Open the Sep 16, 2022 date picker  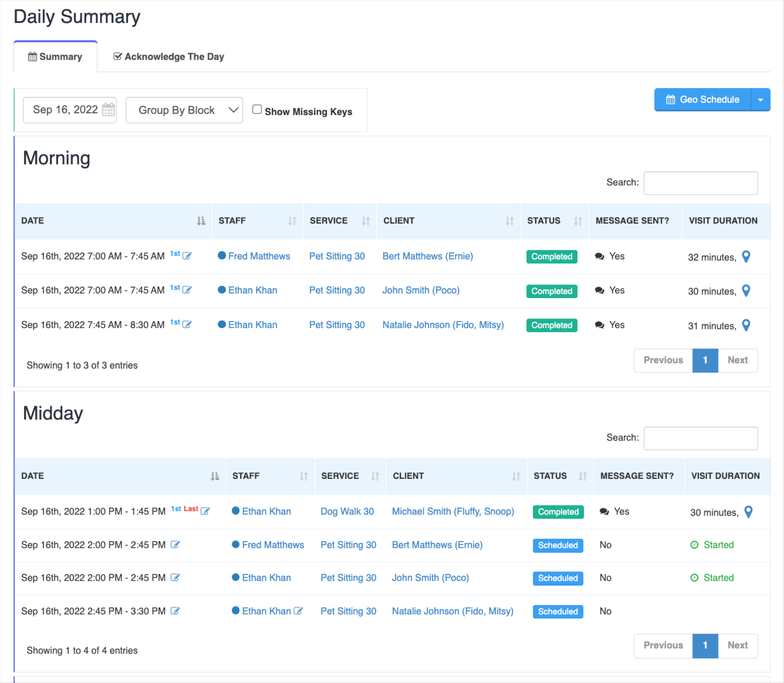coord(65,110)
